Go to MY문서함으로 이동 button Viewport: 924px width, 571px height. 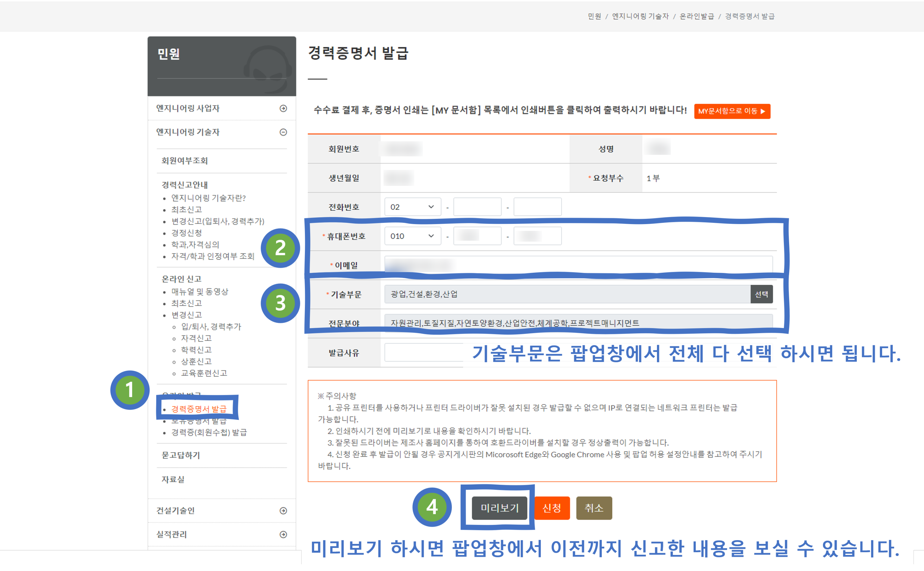[x=731, y=111]
